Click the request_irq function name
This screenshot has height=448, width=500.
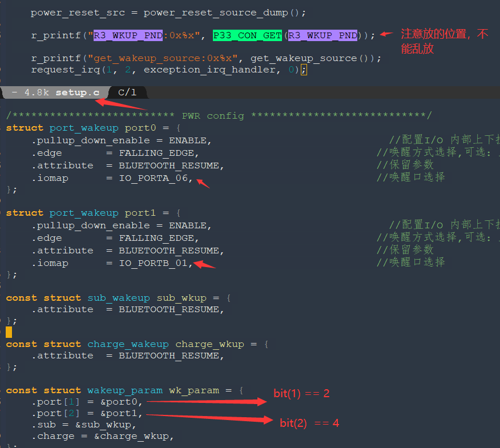[x=66, y=70]
